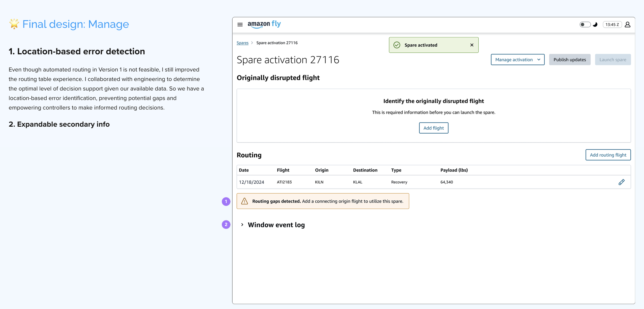Click the Payload (lbs) column header

(454, 170)
